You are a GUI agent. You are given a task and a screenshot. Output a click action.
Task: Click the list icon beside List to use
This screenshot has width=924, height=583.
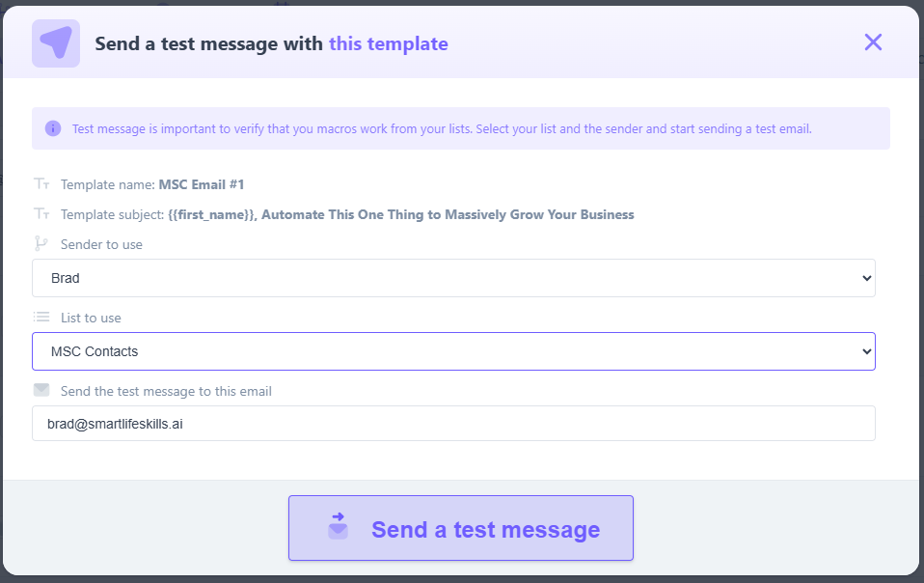(41, 318)
